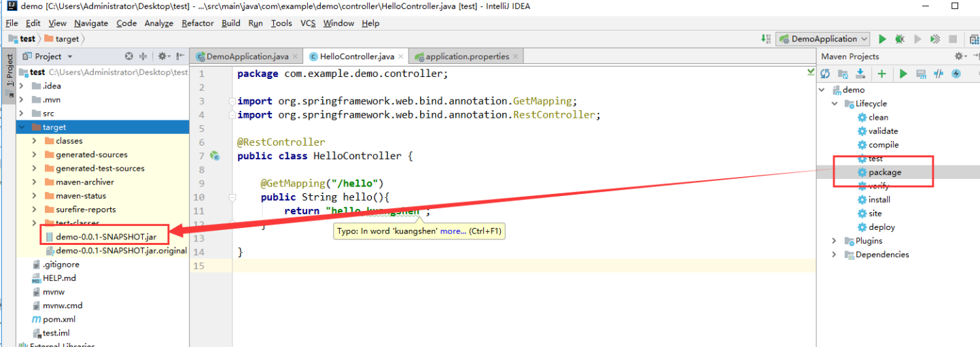Open the Tools menu
This screenshot has width=980, height=347.
coord(281,23)
